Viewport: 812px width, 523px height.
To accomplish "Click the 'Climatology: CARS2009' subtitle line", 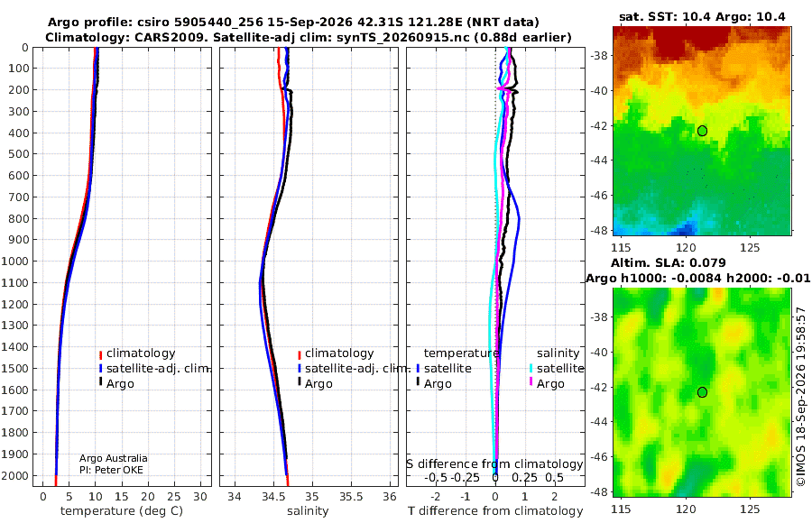I will [309, 37].
